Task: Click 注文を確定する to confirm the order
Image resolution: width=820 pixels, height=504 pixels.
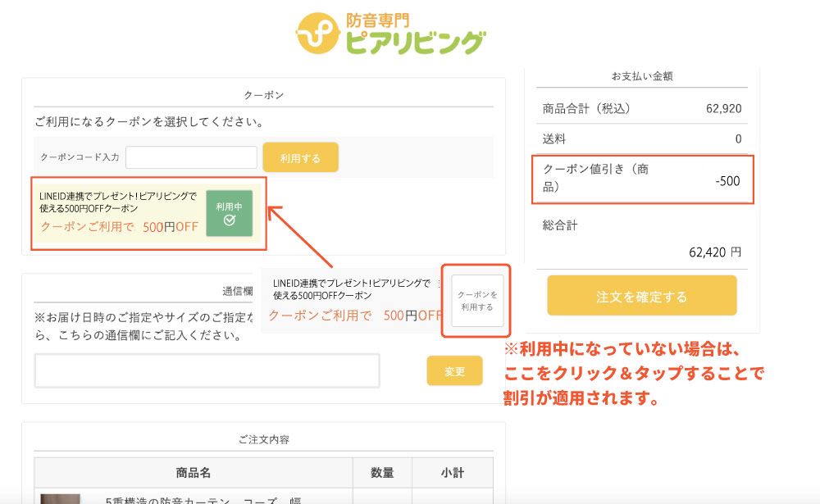Action: (642, 295)
